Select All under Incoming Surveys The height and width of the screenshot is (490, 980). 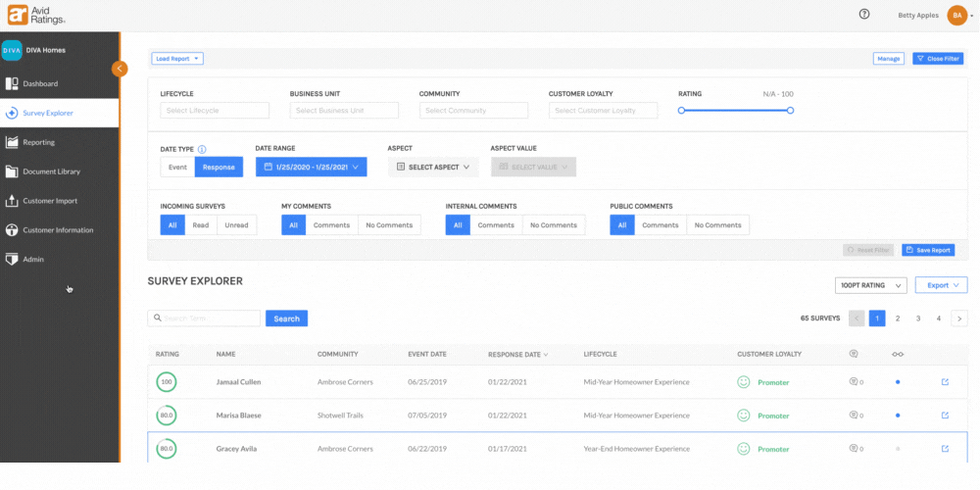click(x=172, y=225)
